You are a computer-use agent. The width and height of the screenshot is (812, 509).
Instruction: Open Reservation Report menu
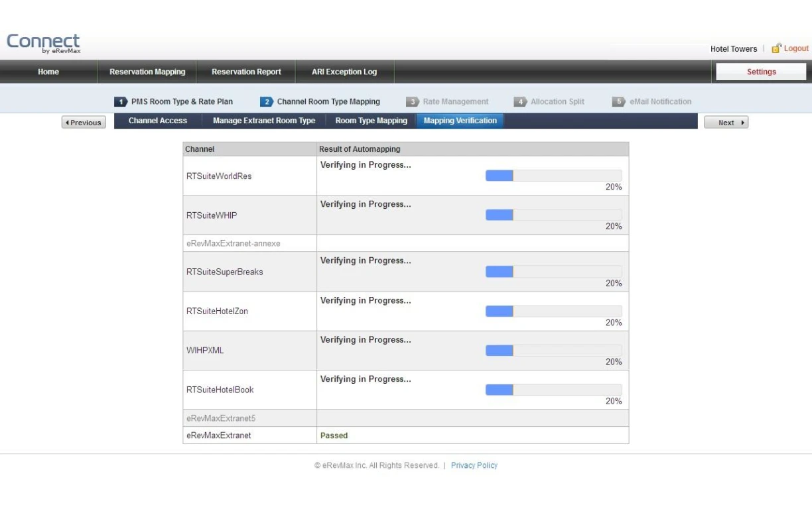(246, 72)
